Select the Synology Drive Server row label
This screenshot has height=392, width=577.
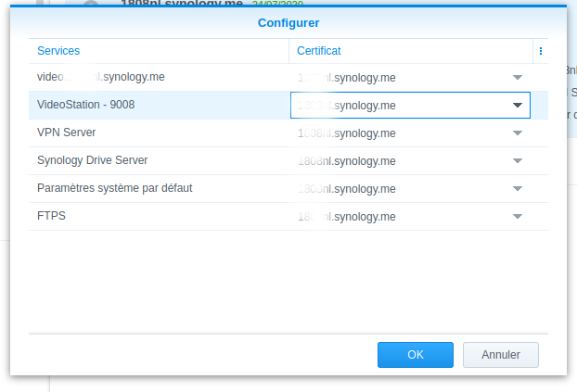pos(93,161)
